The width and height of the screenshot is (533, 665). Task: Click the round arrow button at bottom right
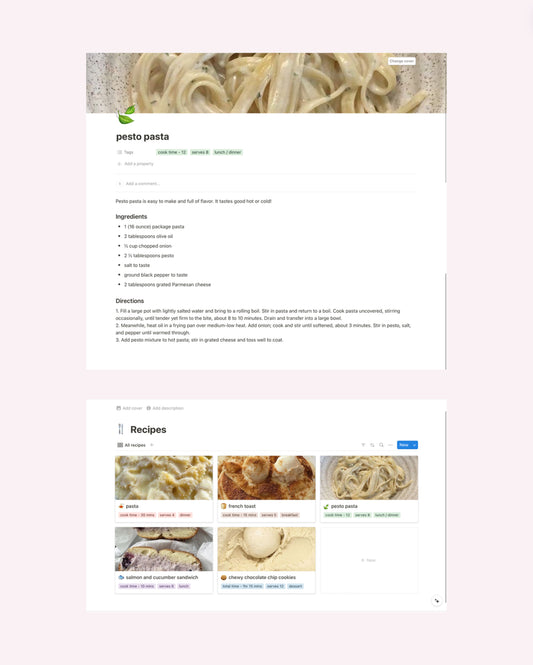437,601
